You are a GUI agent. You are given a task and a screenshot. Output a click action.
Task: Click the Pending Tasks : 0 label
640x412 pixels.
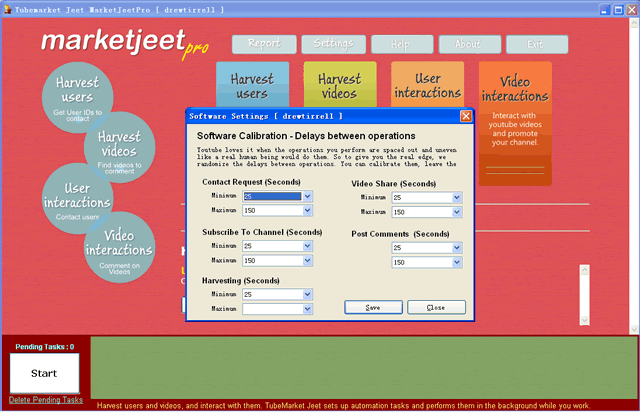(x=45, y=347)
